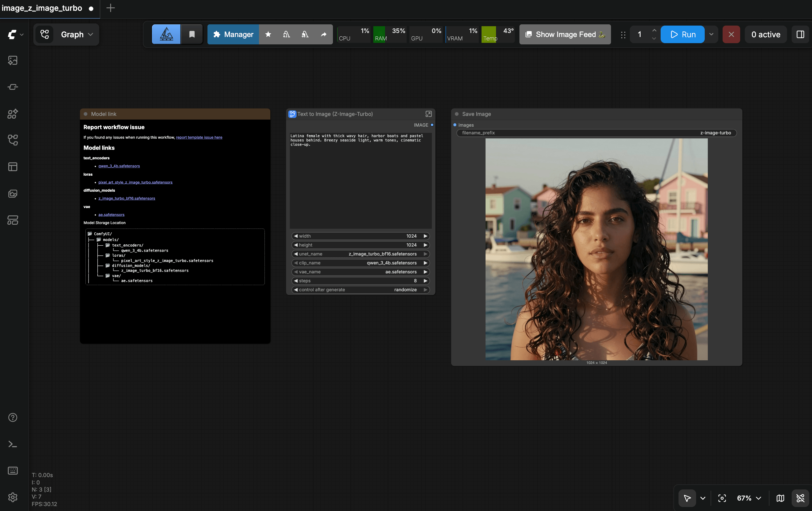Open settings gear in sidebar
The width and height of the screenshot is (812, 511).
point(13,497)
